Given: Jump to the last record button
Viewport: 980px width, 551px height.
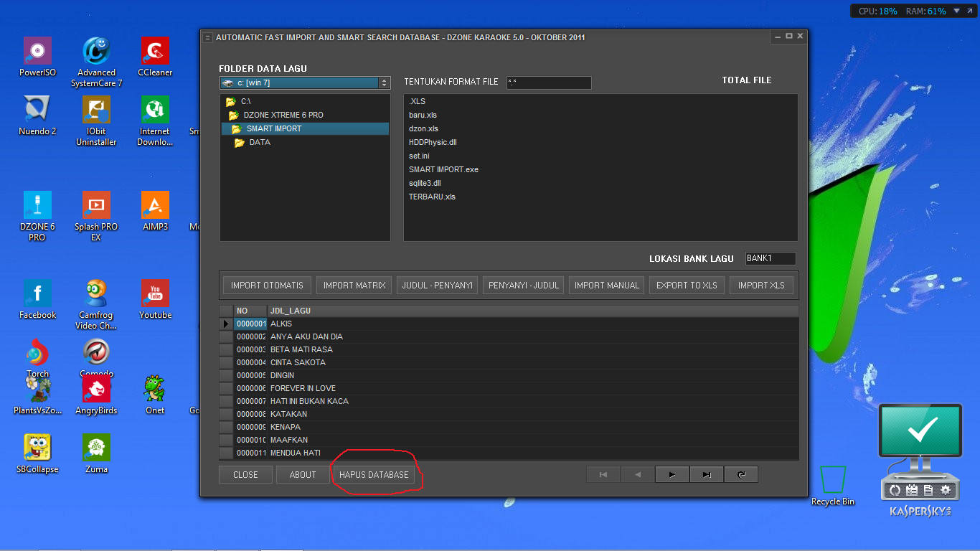Looking at the screenshot, I should point(707,474).
